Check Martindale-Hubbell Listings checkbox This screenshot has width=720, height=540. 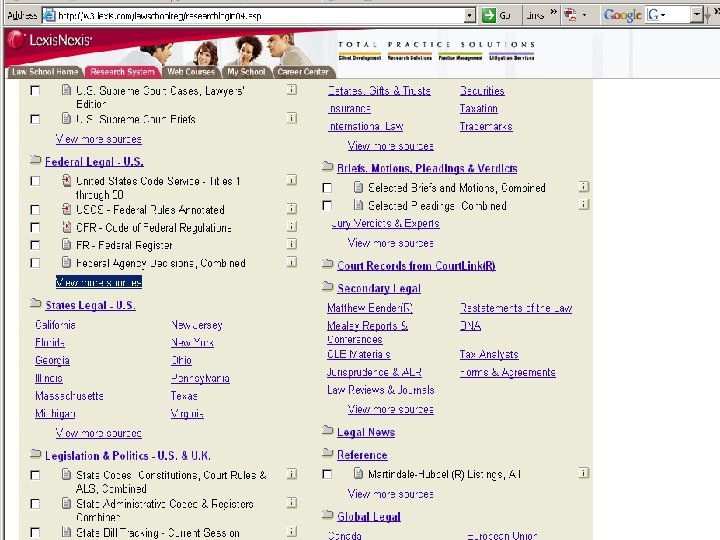tap(327, 473)
